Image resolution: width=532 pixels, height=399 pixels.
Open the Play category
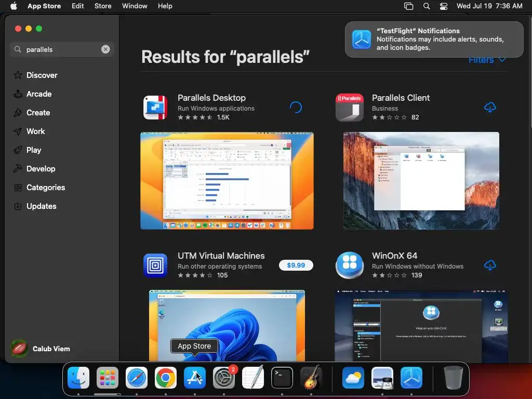27,150
